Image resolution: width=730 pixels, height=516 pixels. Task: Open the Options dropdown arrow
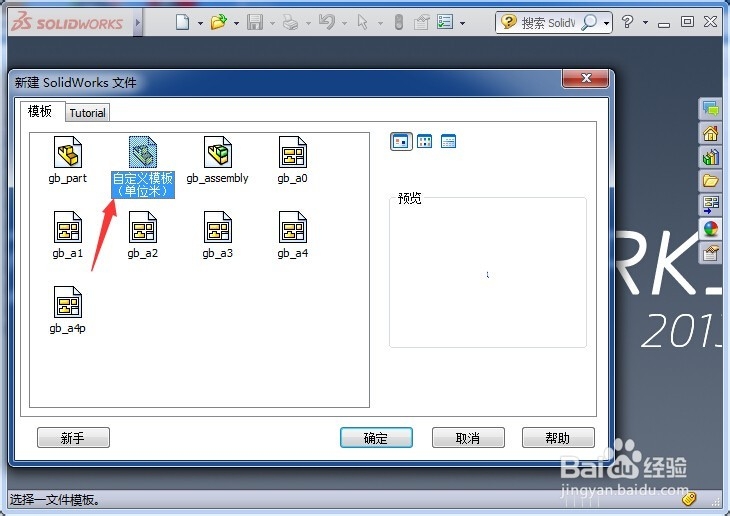pos(462,23)
